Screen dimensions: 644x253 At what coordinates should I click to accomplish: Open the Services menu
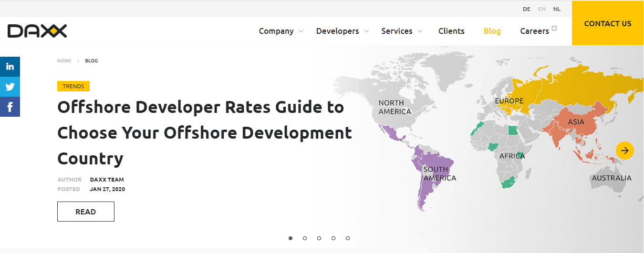[x=397, y=31]
